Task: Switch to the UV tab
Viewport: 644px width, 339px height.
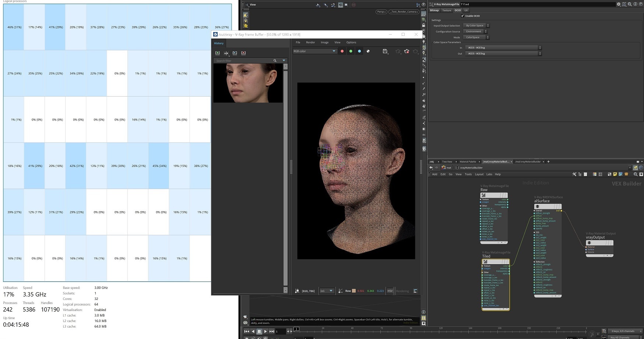Action: pyautogui.click(x=466, y=10)
